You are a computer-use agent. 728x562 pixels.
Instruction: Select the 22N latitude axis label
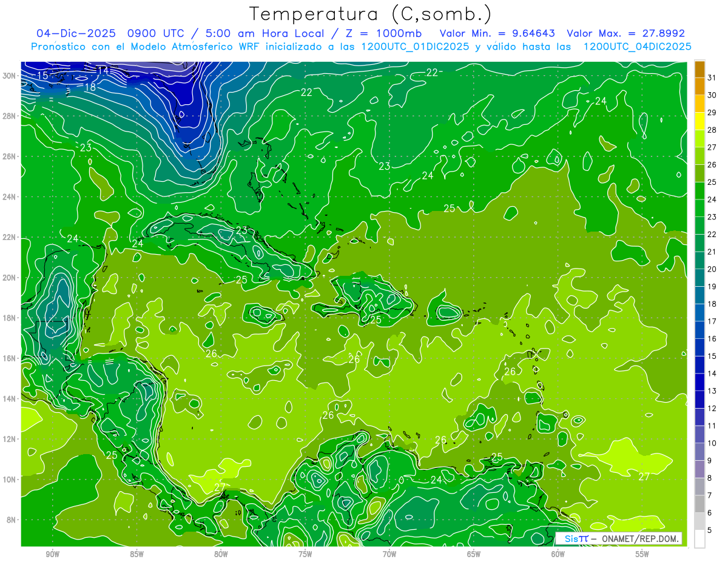(x=9, y=237)
